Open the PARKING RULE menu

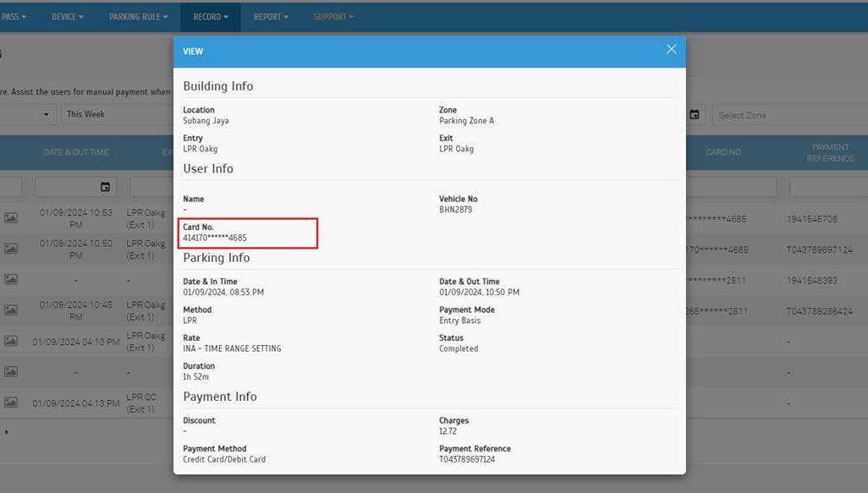(x=138, y=17)
